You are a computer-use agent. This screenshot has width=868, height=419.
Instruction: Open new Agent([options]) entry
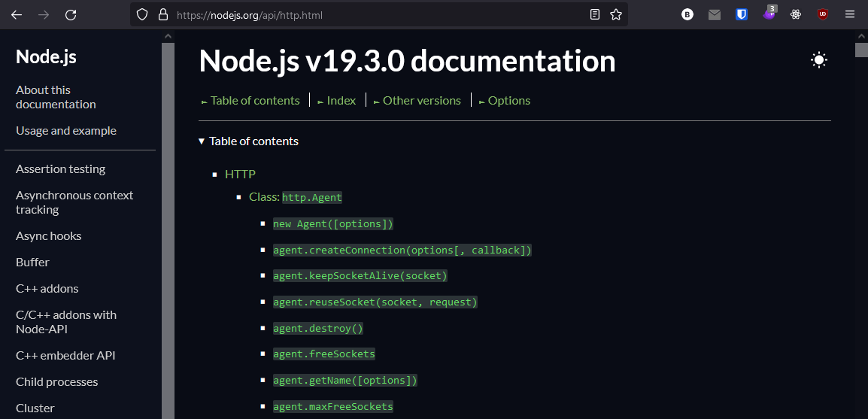tap(332, 223)
